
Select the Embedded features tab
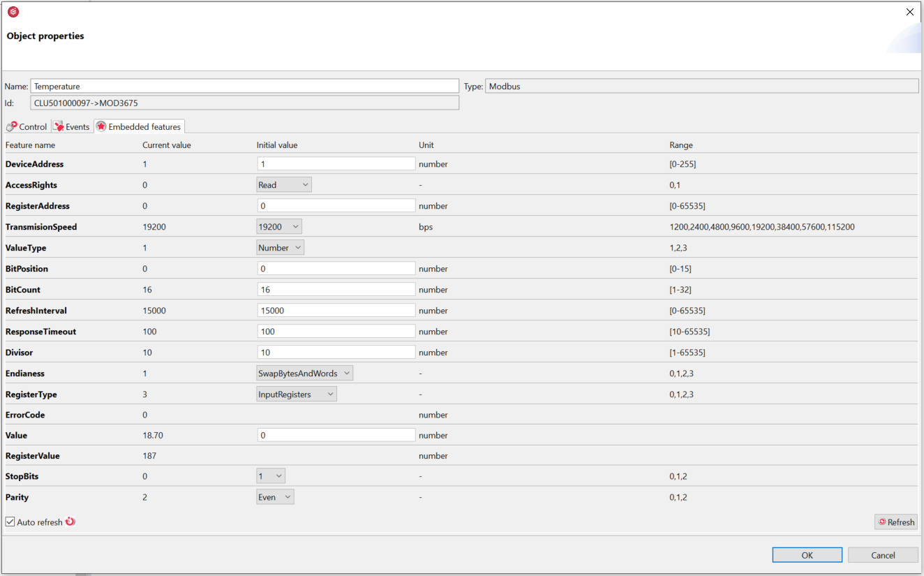coord(139,126)
